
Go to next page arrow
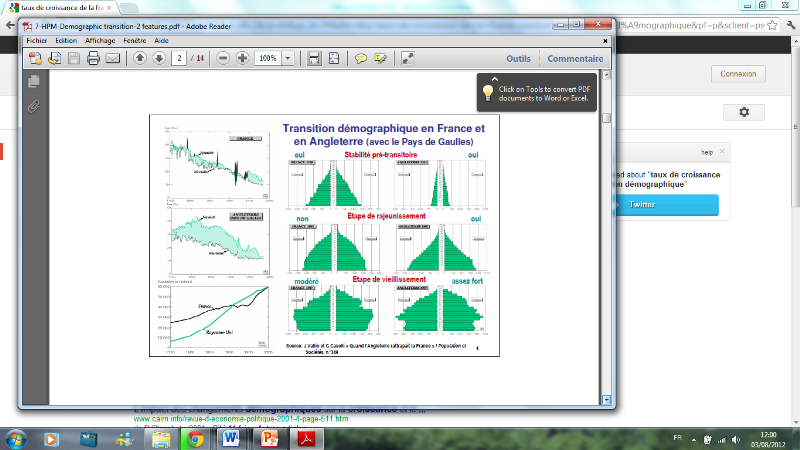[158, 59]
